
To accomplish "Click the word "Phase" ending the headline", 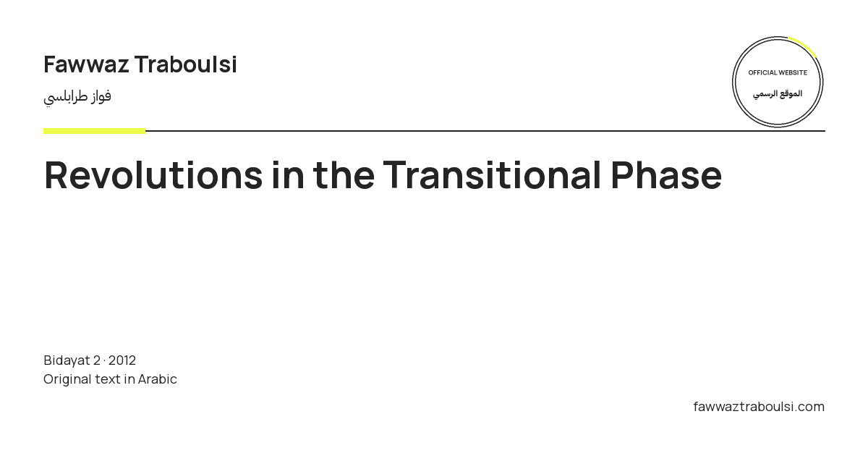I will click(666, 175).
